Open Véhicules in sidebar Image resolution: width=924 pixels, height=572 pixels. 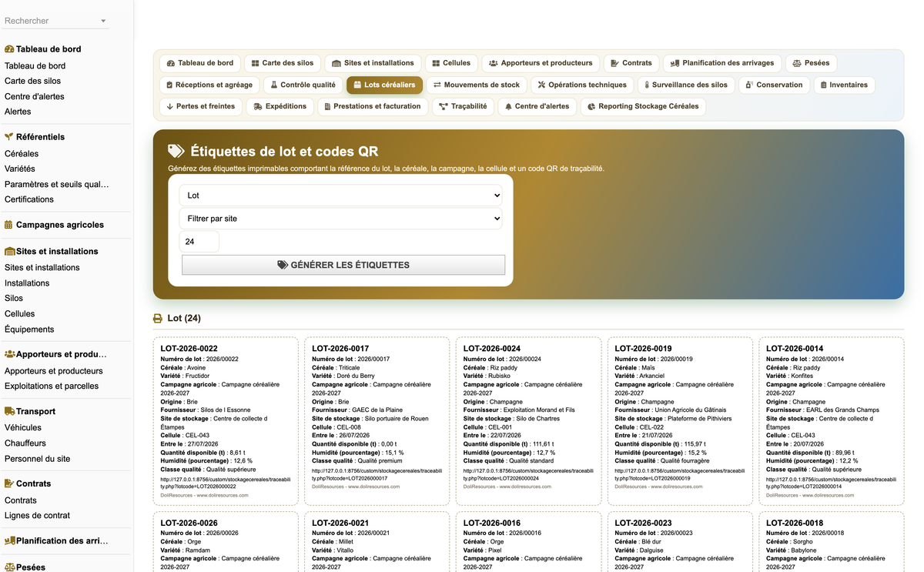coord(23,428)
